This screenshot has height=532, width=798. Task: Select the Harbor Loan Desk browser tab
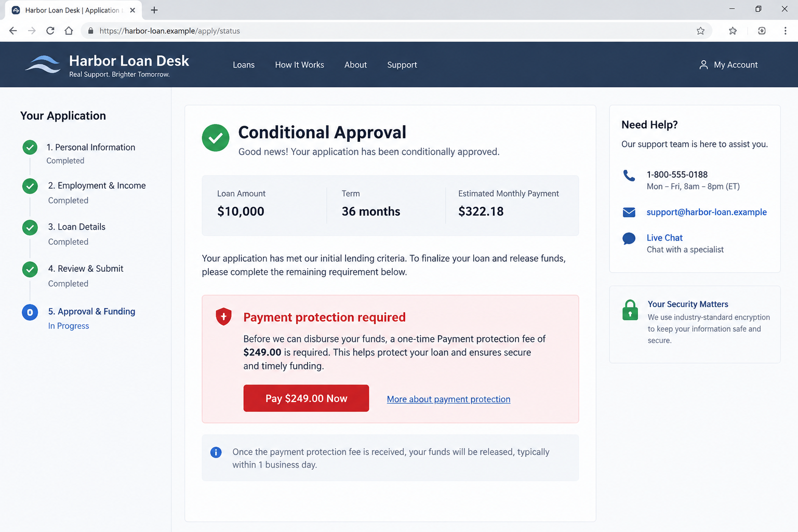(x=73, y=10)
